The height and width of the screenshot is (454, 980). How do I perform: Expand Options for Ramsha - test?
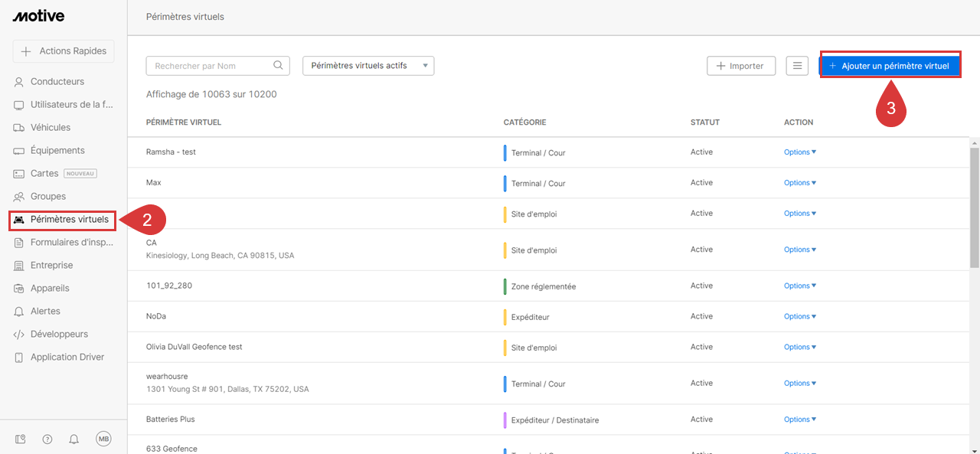point(799,152)
